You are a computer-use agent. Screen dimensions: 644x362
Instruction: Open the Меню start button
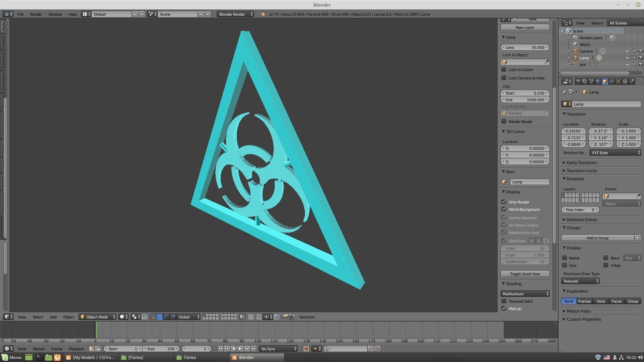pos(12,358)
